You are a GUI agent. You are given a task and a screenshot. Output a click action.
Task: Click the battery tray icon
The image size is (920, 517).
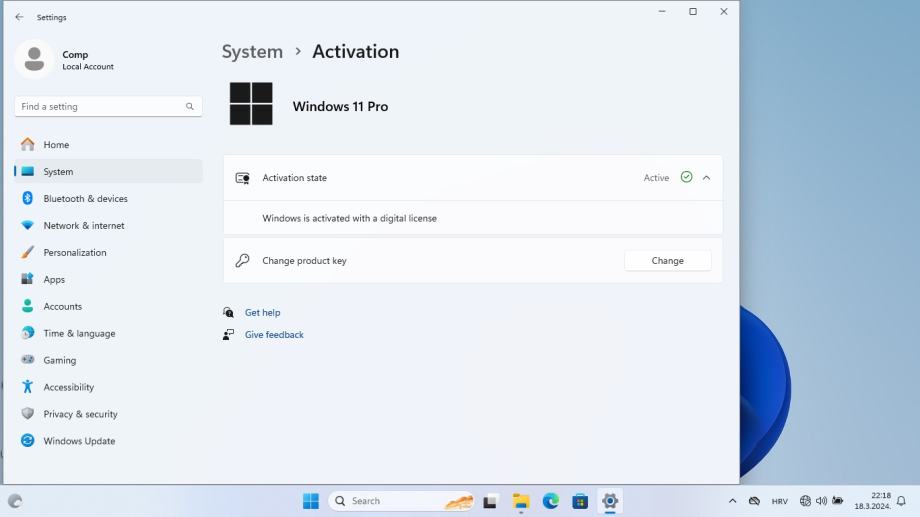838,501
